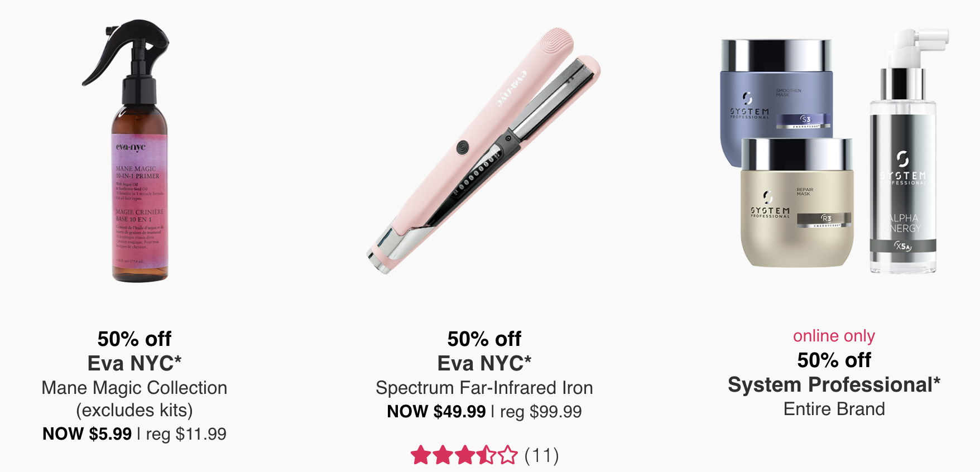Click the Entire Brand text

click(834, 409)
